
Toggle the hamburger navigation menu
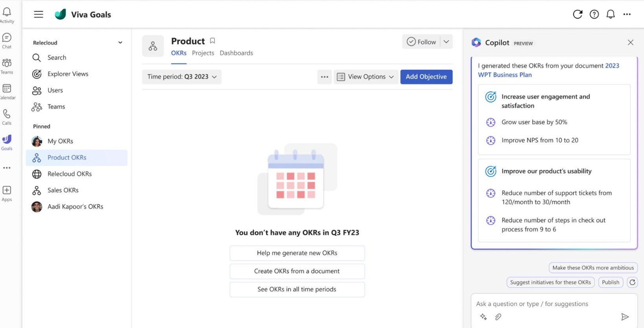(38, 15)
